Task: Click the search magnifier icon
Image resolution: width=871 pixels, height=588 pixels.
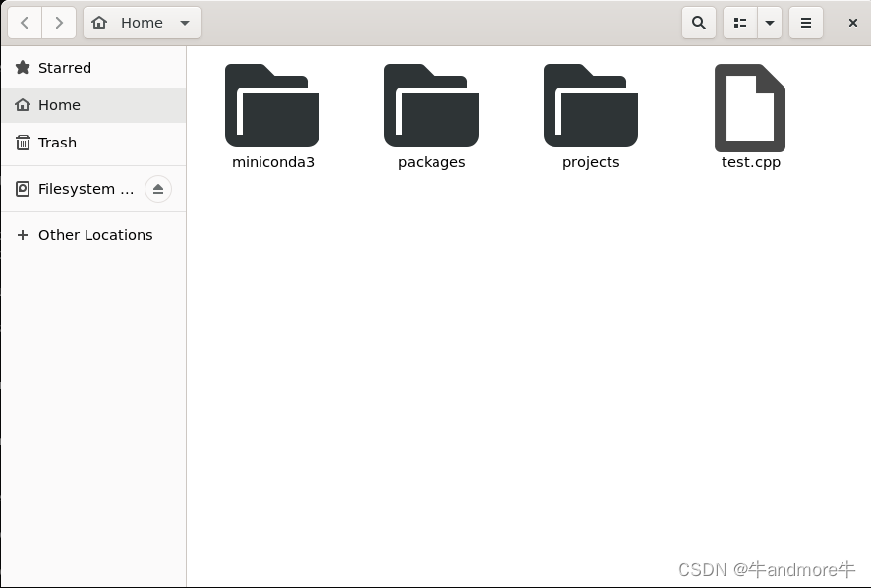Action: click(699, 23)
